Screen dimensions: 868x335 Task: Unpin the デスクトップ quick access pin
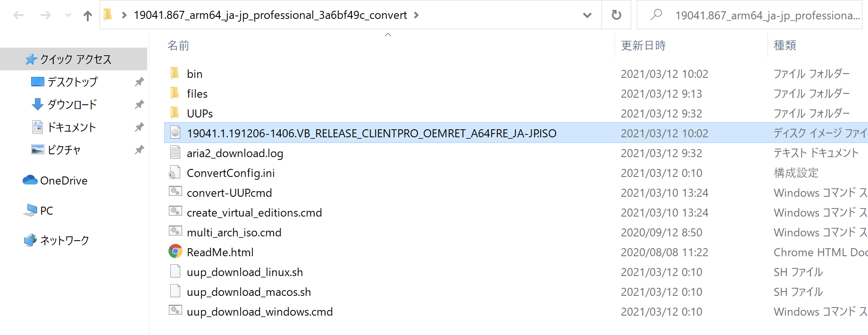[139, 82]
